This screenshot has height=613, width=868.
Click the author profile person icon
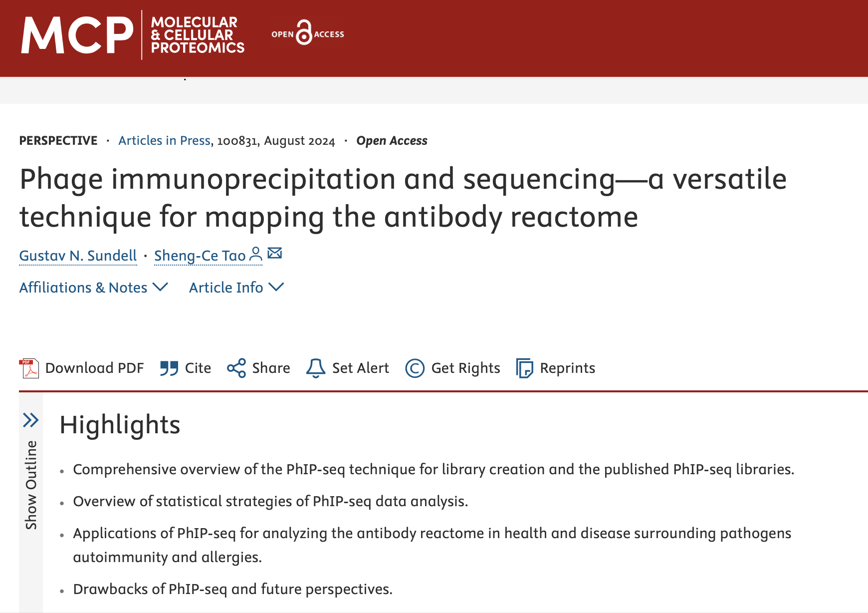click(255, 254)
